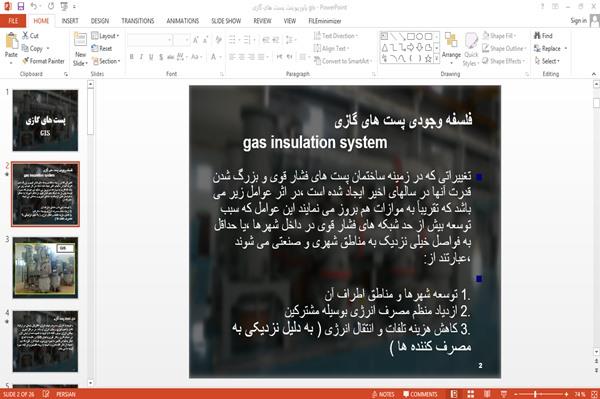Click Convert to SmartArt button
This screenshot has height=399, width=600.
343,61
